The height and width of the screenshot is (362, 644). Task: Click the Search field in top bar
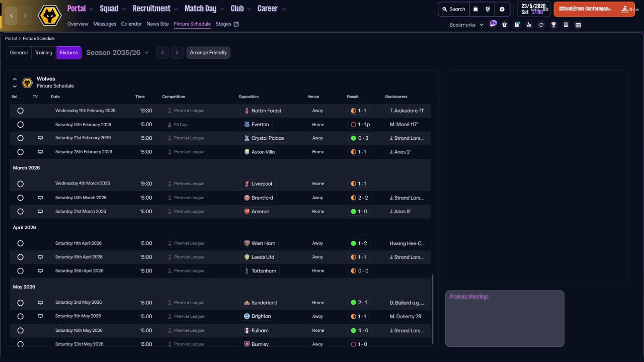tap(453, 9)
